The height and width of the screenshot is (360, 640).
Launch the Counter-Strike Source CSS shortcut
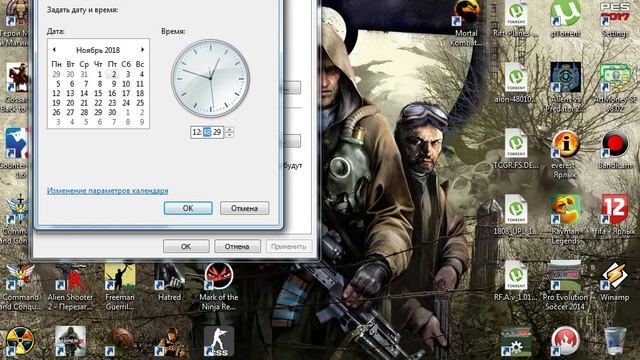click(x=219, y=341)
